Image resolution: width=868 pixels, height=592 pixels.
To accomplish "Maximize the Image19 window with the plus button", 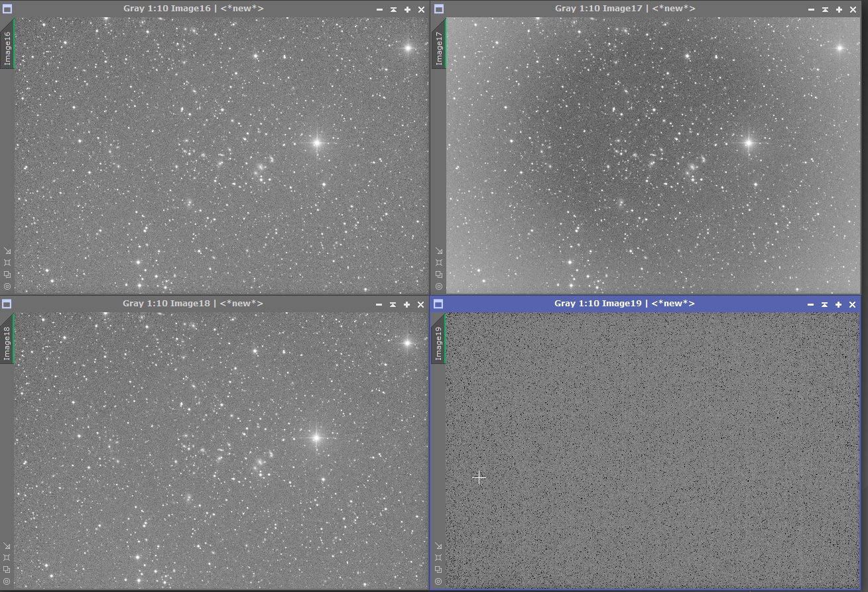I will (x=838, y=304).
